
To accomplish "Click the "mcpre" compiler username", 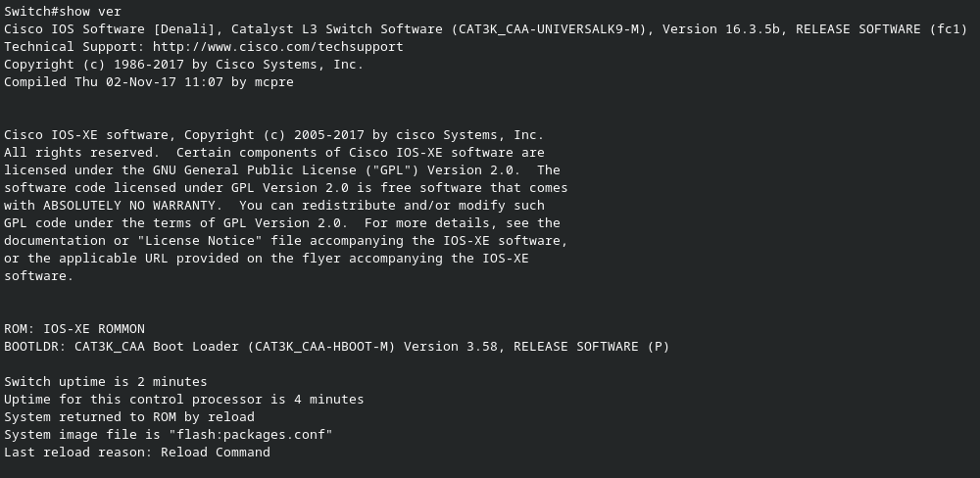I will tap(274, 82).
